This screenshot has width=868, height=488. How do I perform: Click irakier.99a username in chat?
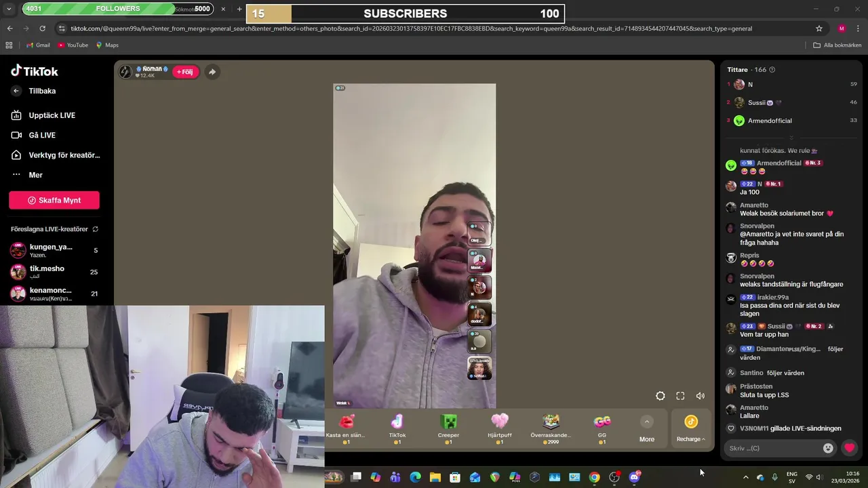(x=773, y=298)
